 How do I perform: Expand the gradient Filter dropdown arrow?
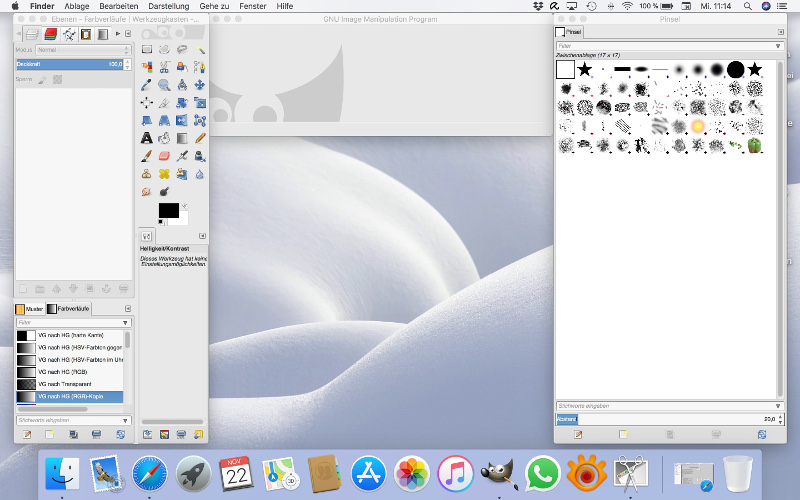125,323
